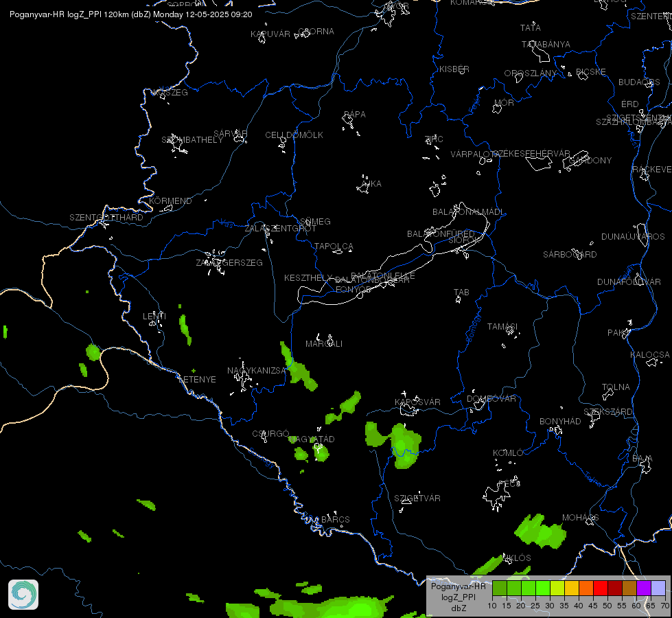Click the swirl weather service logo
This screenshot has width=672, height=618.
coord(23,595)
